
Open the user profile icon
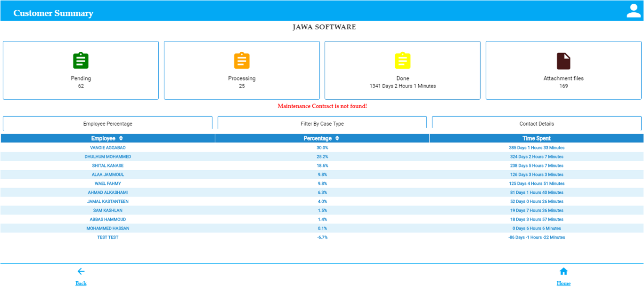coord(634,11)
